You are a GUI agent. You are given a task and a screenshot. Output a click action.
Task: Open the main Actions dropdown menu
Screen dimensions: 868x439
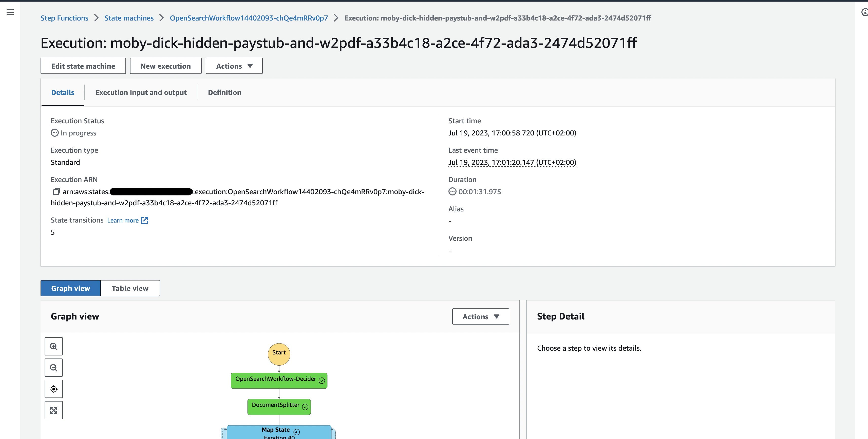(x=234, y=66)
